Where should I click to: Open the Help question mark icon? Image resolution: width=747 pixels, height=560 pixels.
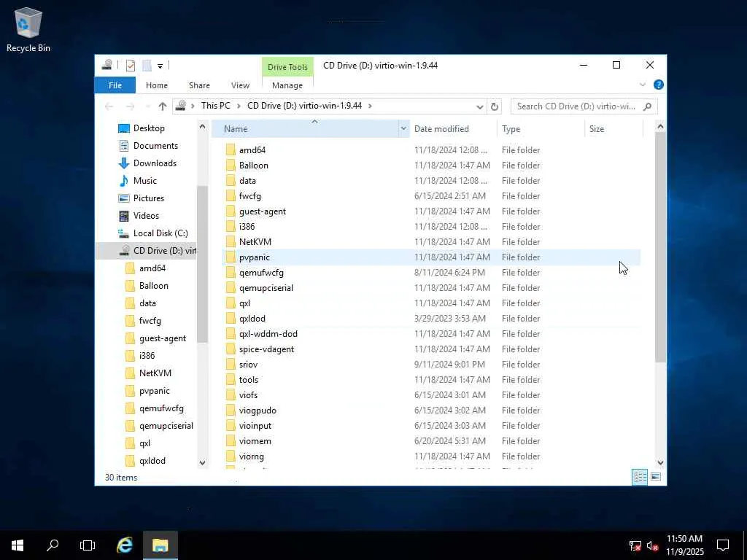(x=659, y=85)
